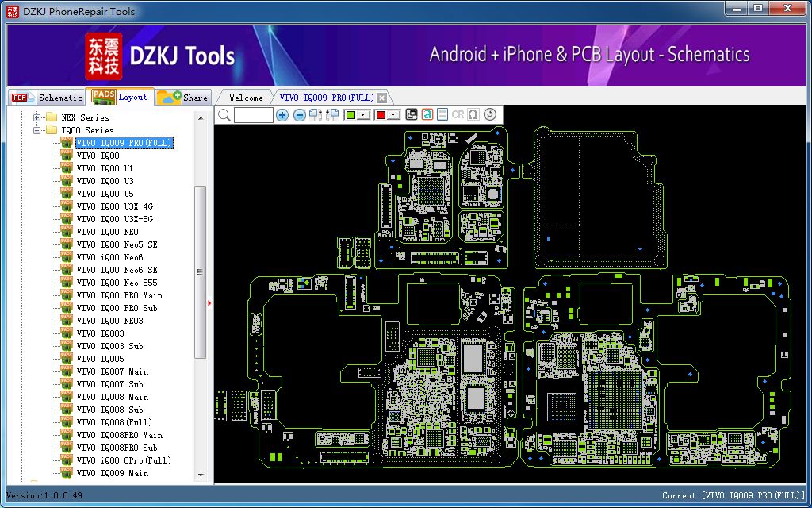Click the PADS icon beside VIVO IQOO8 Sub
This screenshot has height=508, width=812.
[67, 410]
